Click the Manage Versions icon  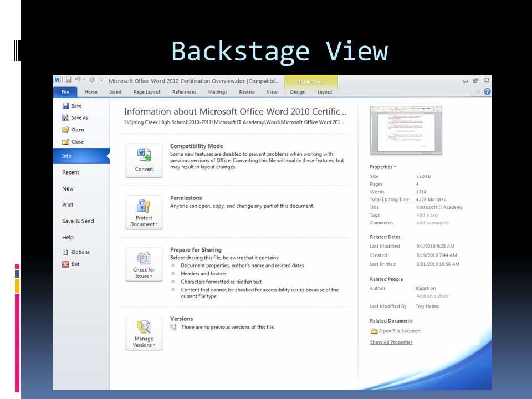tap(144, 327)
